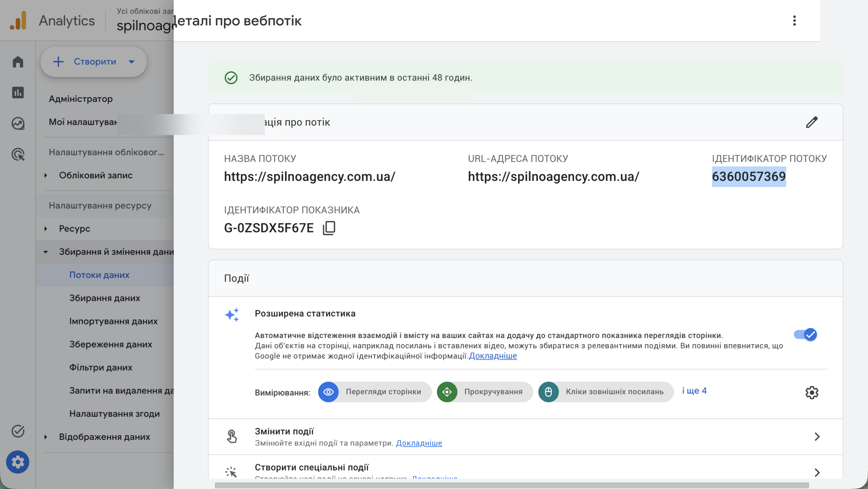
Task: Show the і ще 4 measurements
Action: (694, 391)
